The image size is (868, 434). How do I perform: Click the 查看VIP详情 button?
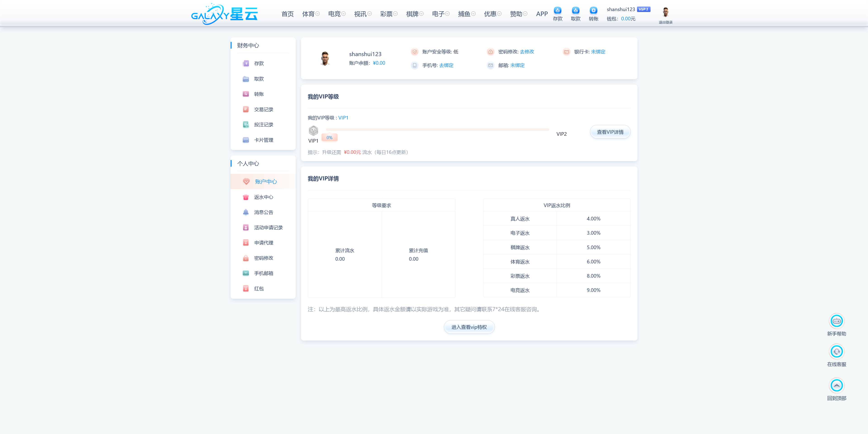[610, 131]
